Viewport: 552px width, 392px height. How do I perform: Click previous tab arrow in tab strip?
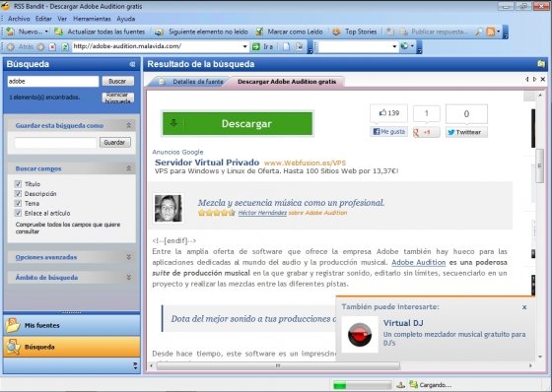click(x=527, y=80)
